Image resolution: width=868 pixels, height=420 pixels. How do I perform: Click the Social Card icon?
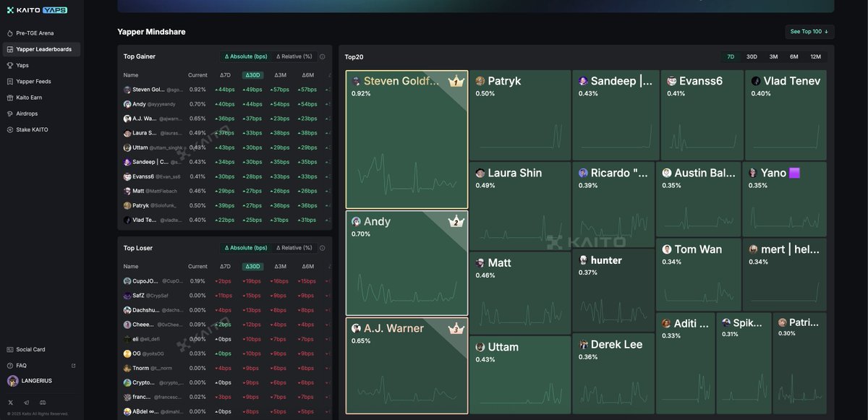click(x=10, y=349)
